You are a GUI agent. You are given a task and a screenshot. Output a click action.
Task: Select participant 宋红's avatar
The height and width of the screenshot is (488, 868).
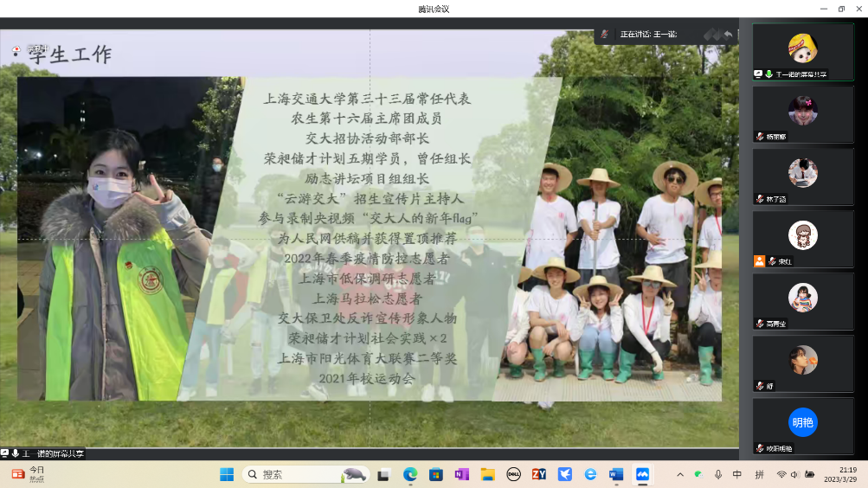803,235
